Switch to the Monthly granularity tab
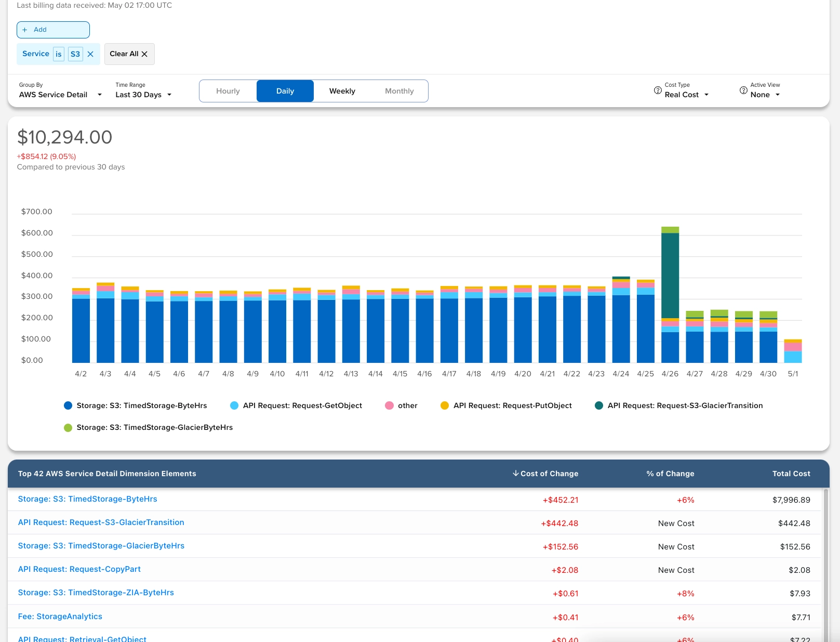 [x=399, y=91]
